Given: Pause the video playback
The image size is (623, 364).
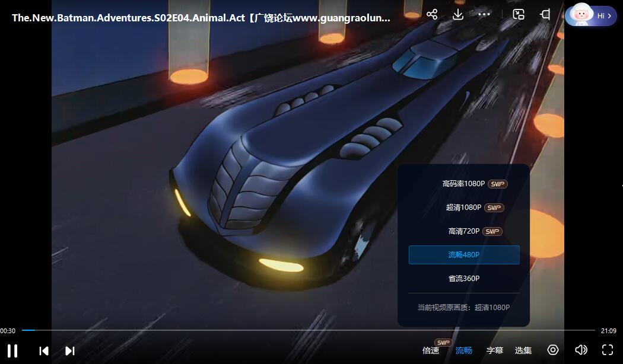Looking at the screenshot, I should click(x=12, y=350).
